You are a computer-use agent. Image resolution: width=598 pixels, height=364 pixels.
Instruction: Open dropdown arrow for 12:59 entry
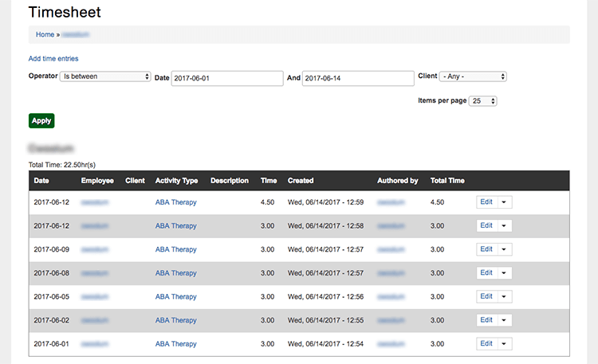[504, 202]
